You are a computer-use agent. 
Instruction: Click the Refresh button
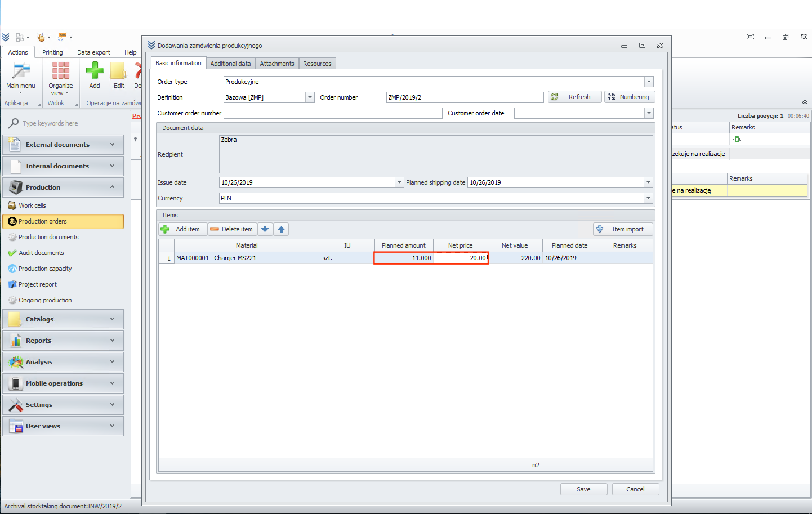(x=574, y=97)
